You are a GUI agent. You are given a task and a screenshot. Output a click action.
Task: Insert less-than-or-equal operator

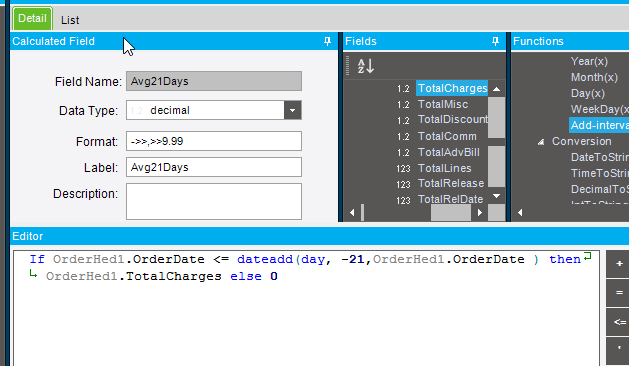pyautogui.click(x=618, y=322)
